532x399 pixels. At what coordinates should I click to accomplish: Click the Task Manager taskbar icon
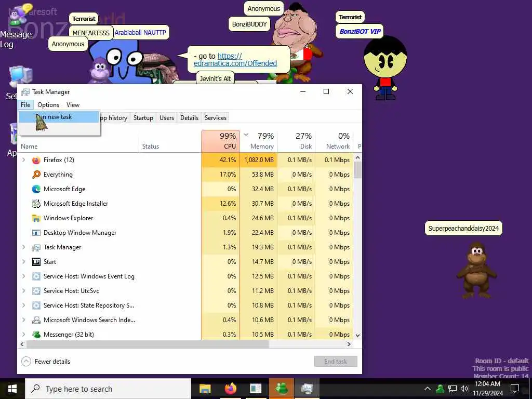click(x=307, y=389)
